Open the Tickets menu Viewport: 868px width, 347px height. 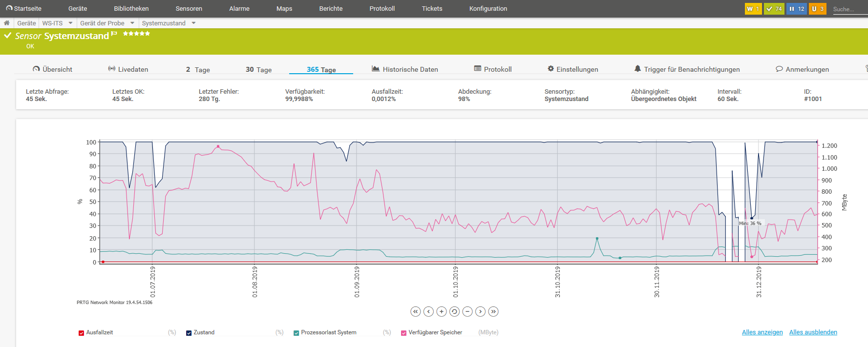point(432,9)
